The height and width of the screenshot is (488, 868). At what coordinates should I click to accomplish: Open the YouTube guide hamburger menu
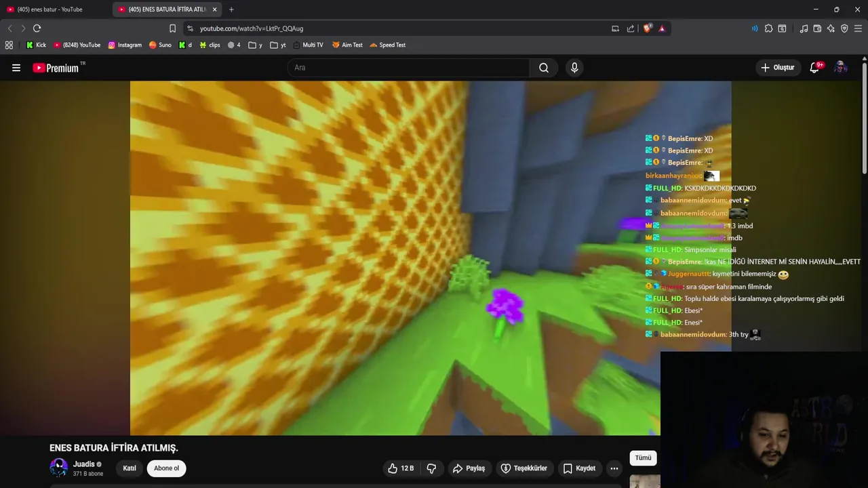16,68
